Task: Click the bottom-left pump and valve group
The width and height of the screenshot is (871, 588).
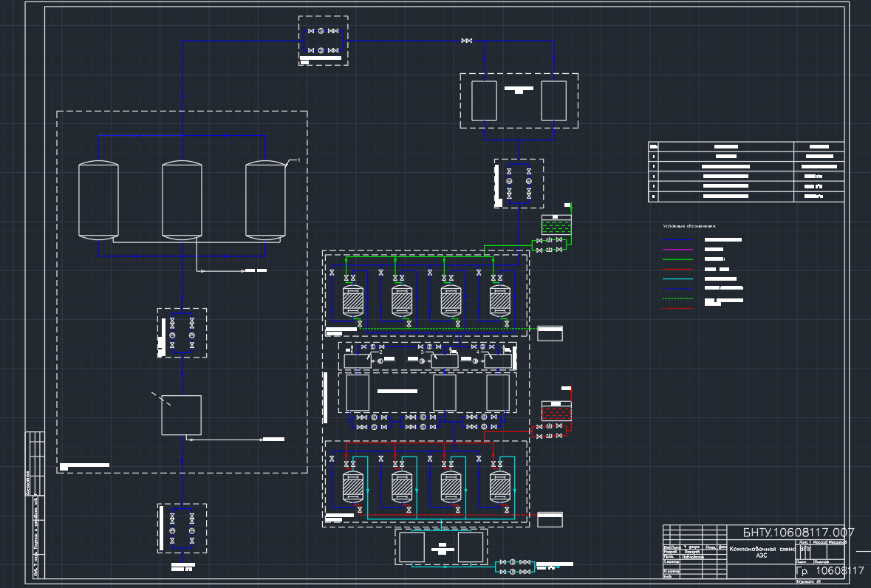Action: click(182, 527)
